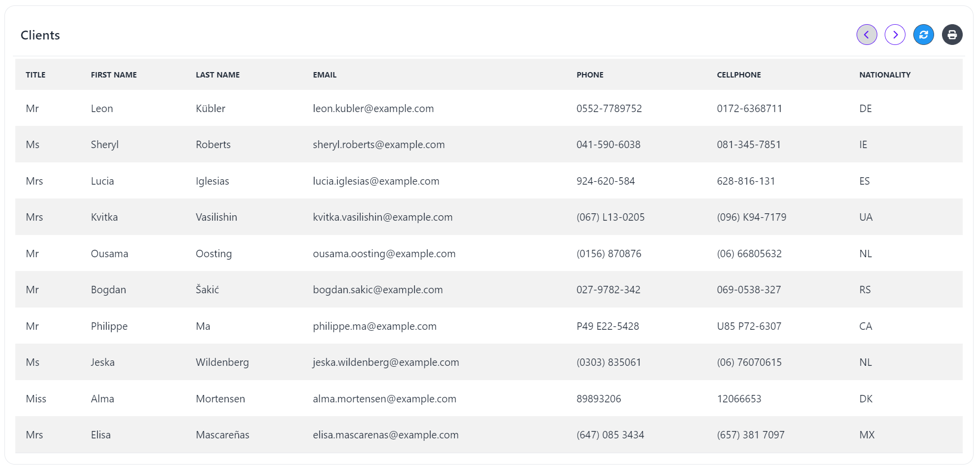Click email jeska.wildenberg@example.com
Image resolution: width=980 pixels, height=469 pixels.
point(386,362)
